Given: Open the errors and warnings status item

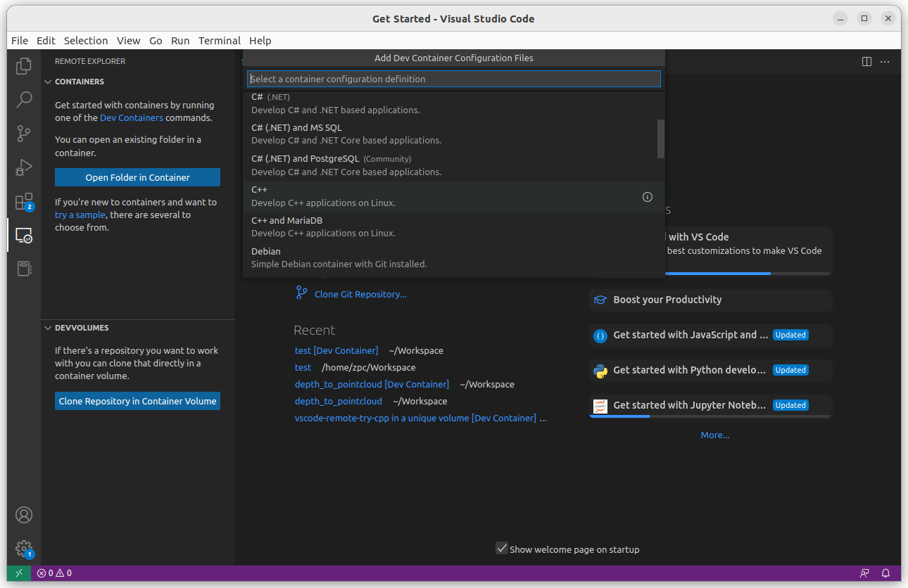Looking at the screenshot, I should coord(54,573).
